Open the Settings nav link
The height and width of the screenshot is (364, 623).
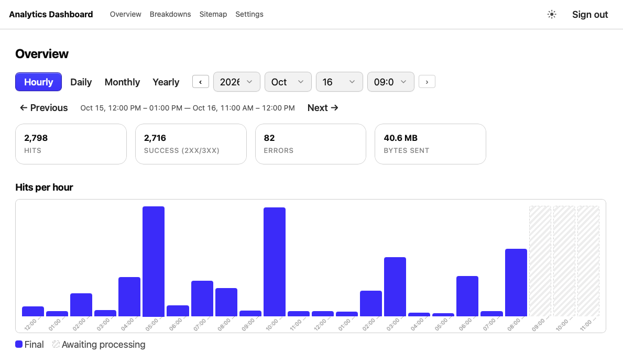[x=249, y=14]
